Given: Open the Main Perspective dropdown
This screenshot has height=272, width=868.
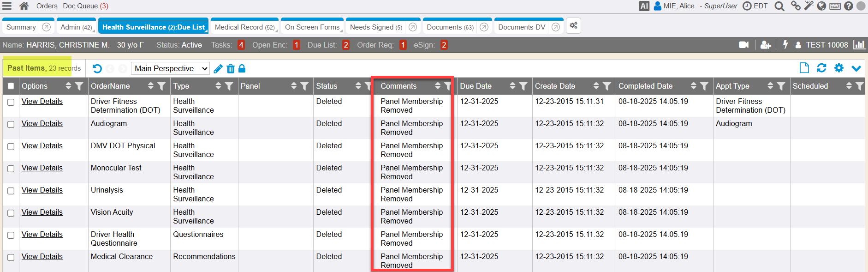Looking at the screenshot, I should (x=171, y=68).
